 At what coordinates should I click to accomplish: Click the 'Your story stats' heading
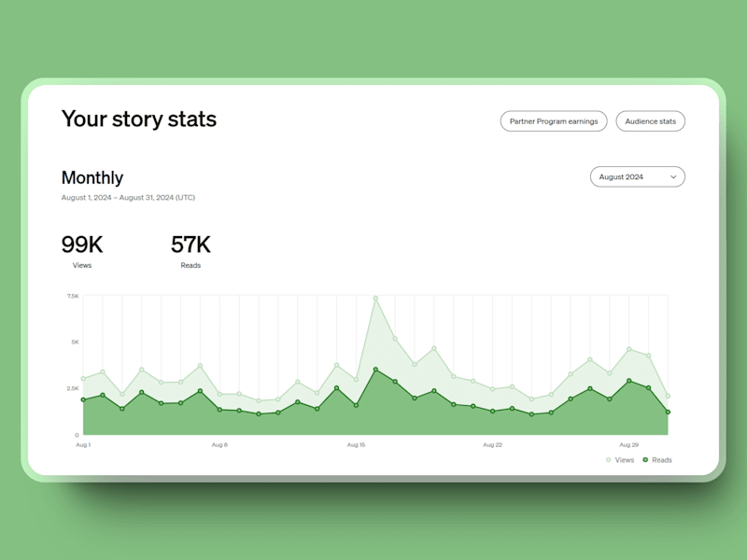[138, 119]
